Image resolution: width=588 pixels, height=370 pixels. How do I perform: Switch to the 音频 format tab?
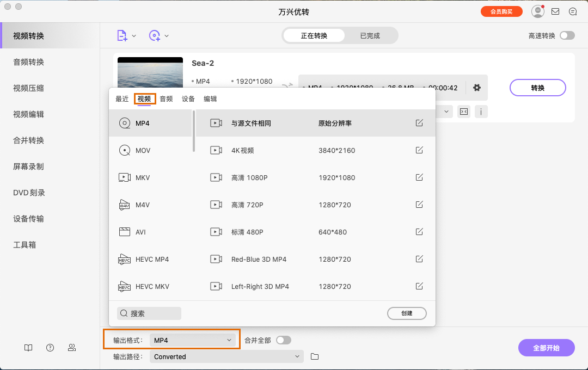point(166,98)
